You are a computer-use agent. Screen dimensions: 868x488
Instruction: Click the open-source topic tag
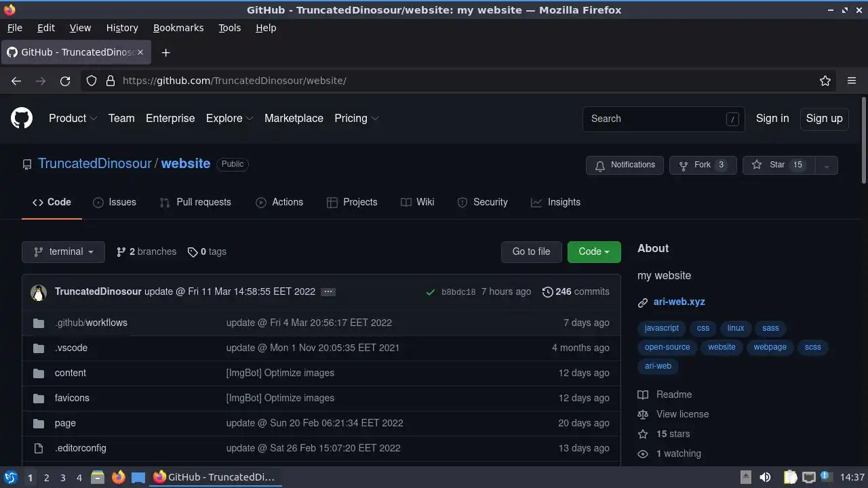pos(667,347)
